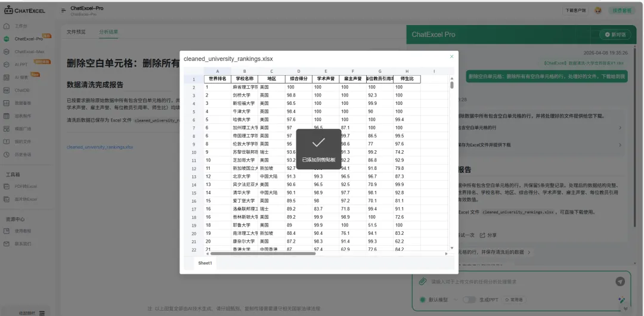Screen dimensions: 644x316
Task: Click the double-chevron collapse icon at bottom right
Action: coord(625,308)
